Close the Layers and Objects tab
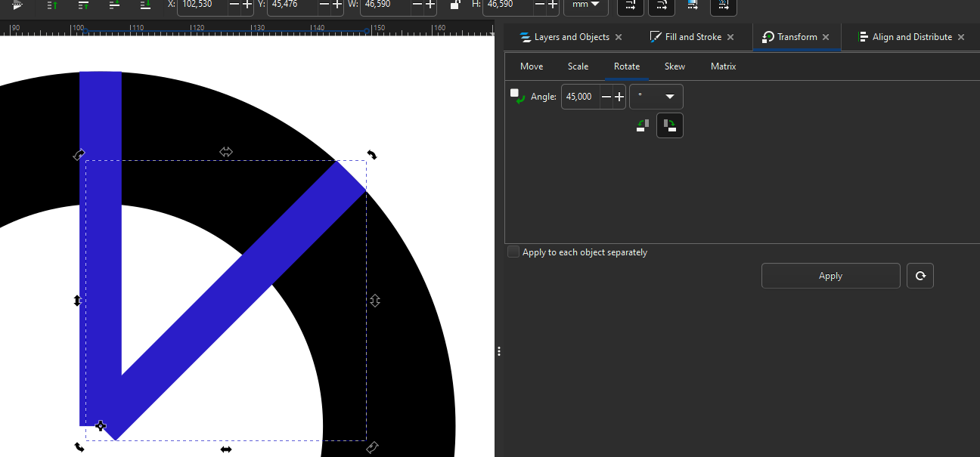The height and width of the screenshot is (457, 980). [x=619, y=37]
